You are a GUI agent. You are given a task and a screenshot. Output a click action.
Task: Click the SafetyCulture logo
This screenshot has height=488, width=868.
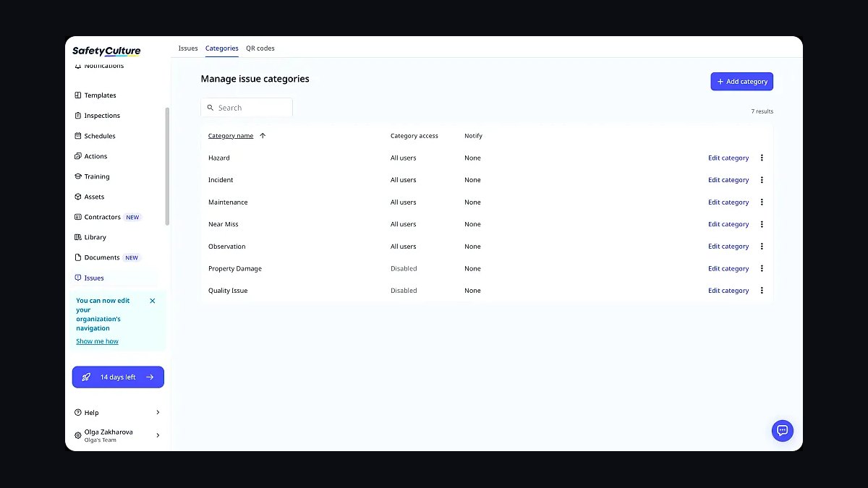coord(106,51)
